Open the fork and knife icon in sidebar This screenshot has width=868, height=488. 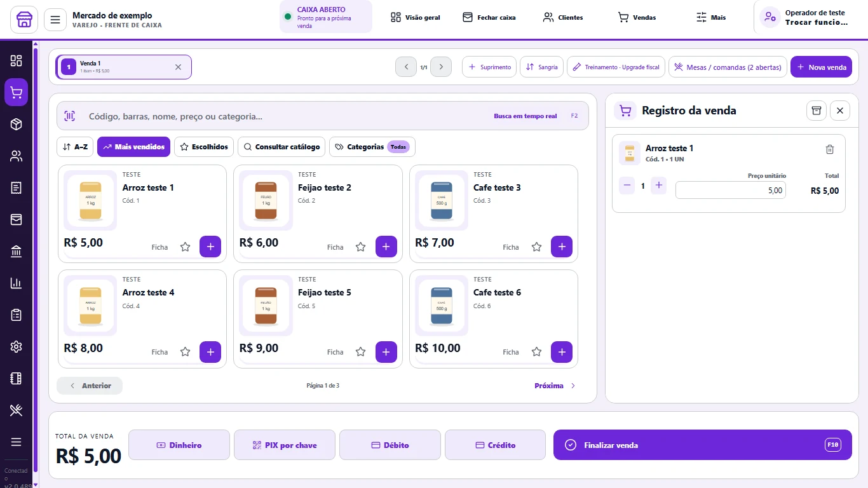tap(17, 410)
